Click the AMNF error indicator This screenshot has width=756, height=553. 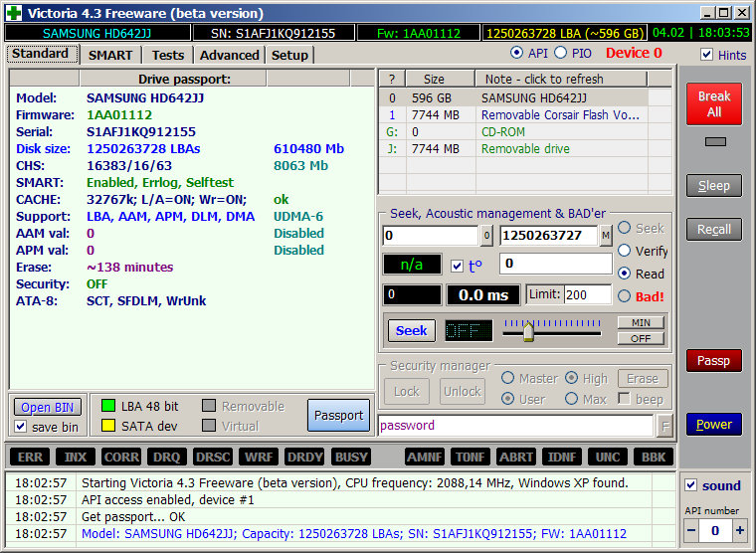425,458
